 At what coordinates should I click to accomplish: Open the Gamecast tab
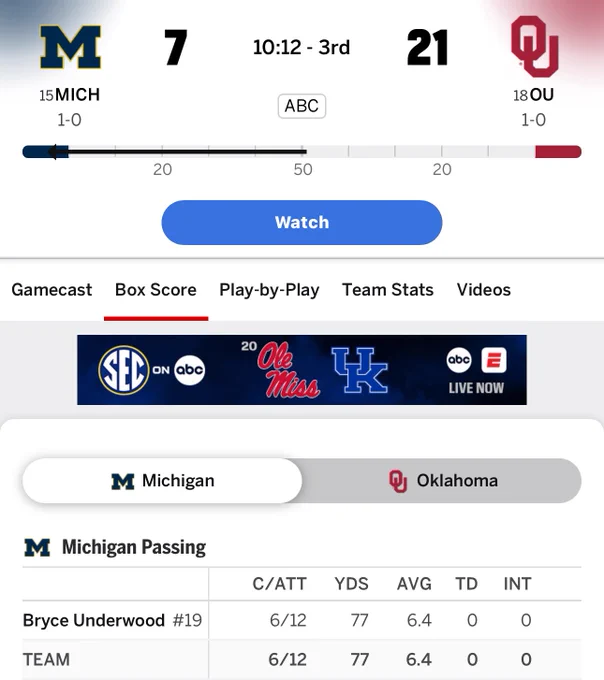[52, 290]
